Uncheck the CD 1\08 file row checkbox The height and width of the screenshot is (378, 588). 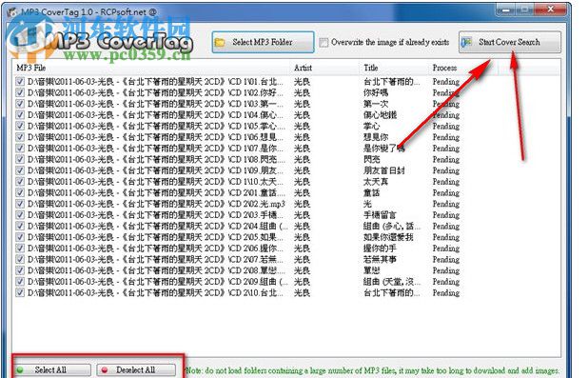(20, 159)
